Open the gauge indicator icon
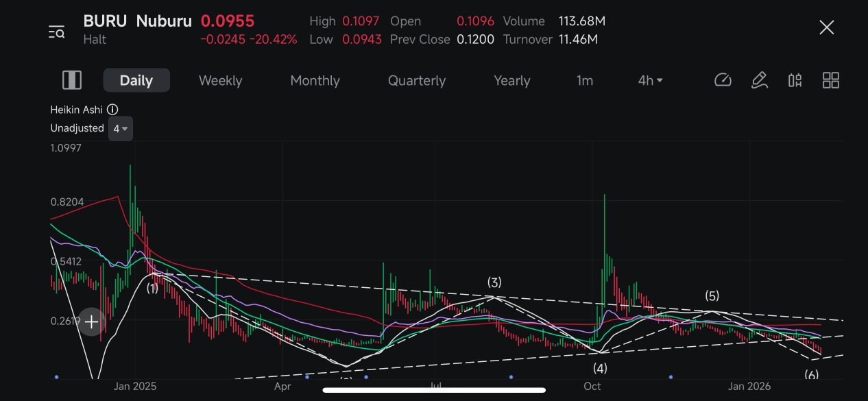Viewport: 868px width, 401px height. pyautogui.click(x=723, y=80)
